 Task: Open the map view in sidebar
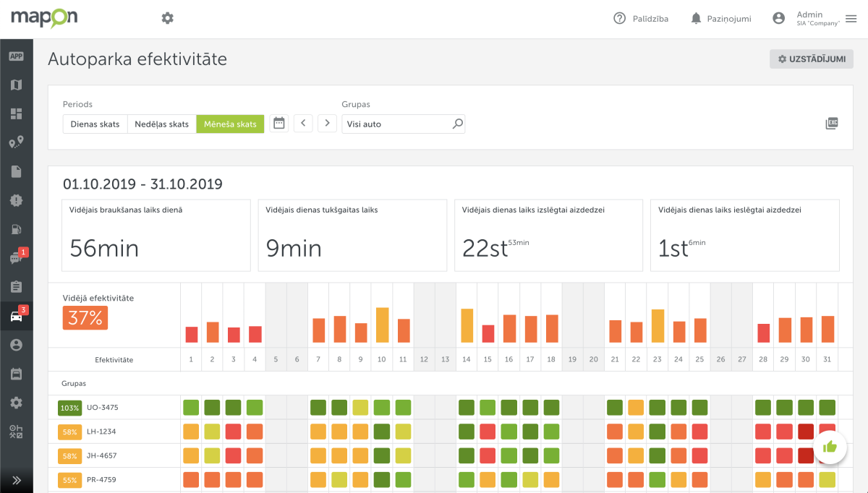(16, 85)
